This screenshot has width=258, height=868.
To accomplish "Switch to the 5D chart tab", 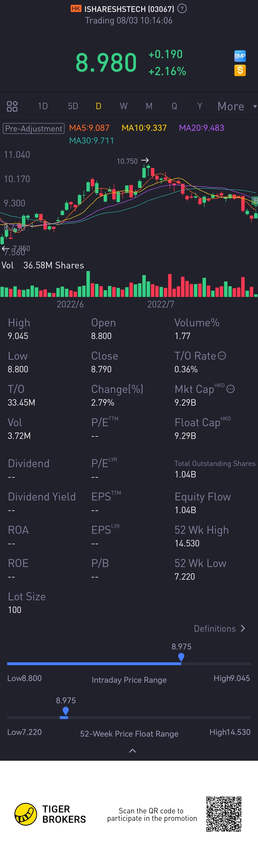I will point(73,106).
